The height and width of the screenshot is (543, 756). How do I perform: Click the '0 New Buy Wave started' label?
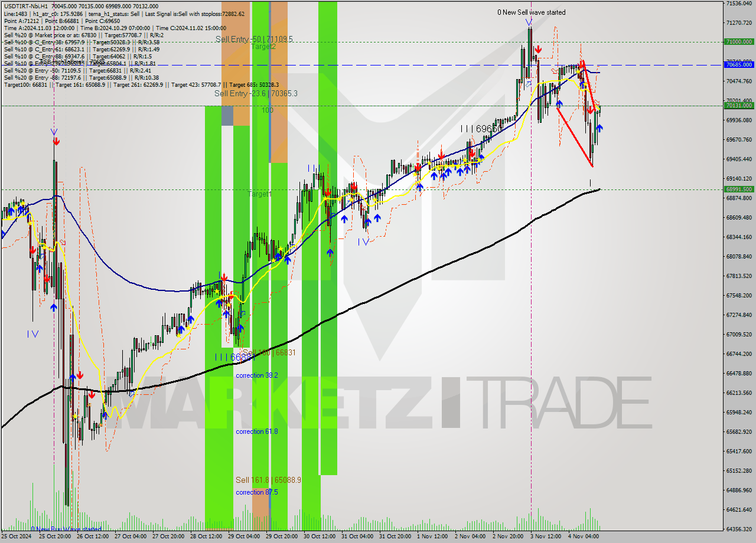click(66, 529)
